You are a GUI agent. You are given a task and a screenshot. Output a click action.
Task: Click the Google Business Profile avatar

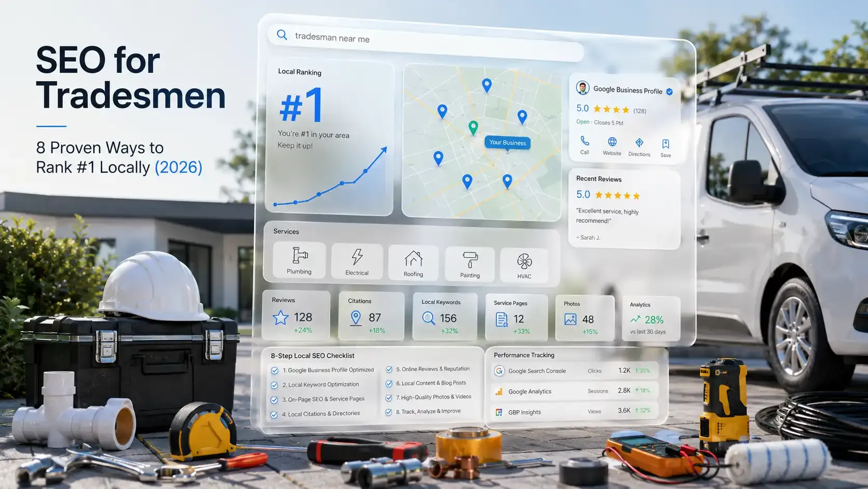pos(582,88)
